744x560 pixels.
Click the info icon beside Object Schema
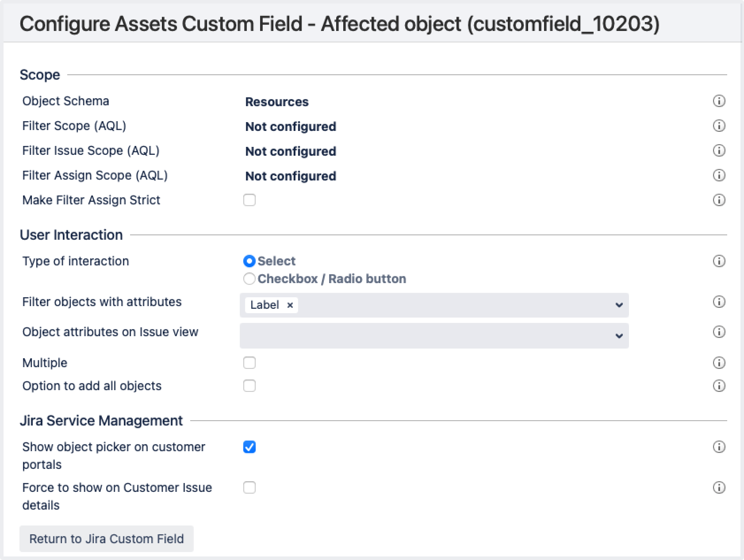pyautogui.click(x=720, y=101)
